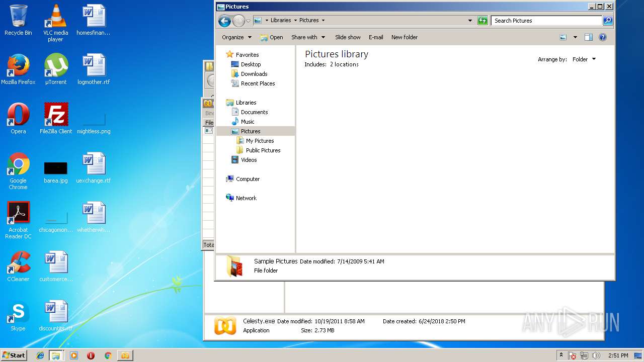This screenshot has width=644, height=362.
Task: Click the search magnifier icon in Pictures window
Action: pos(608,21)
